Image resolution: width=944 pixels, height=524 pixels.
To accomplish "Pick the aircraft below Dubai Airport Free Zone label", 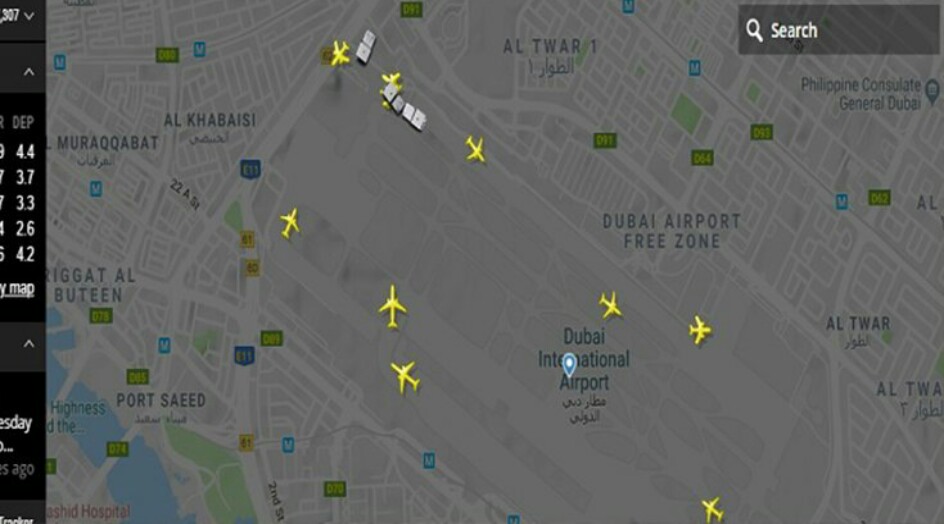I will [700, 330].
